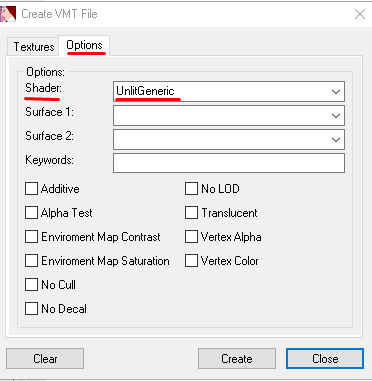
Task: Click the VTFEdit app icon in title bar
Action: point(8,14)
